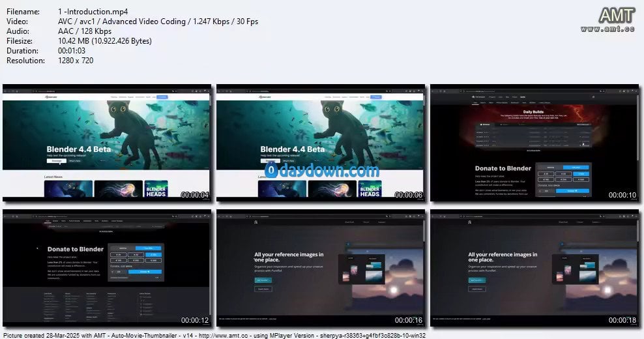This screenshot has height=339, width=644.
Task: Click the Learn more button in the 00:00:18 frame
Action: point(477,289)
